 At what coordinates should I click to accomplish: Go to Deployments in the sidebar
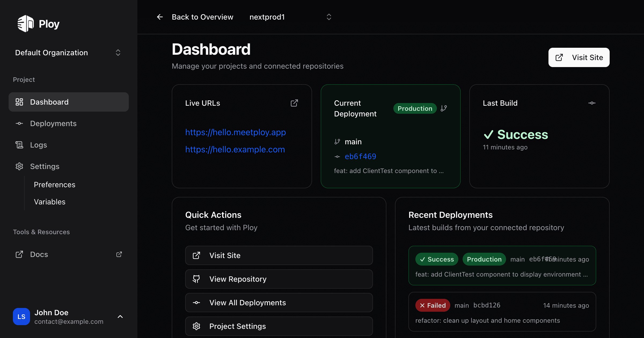coord(53,123)
